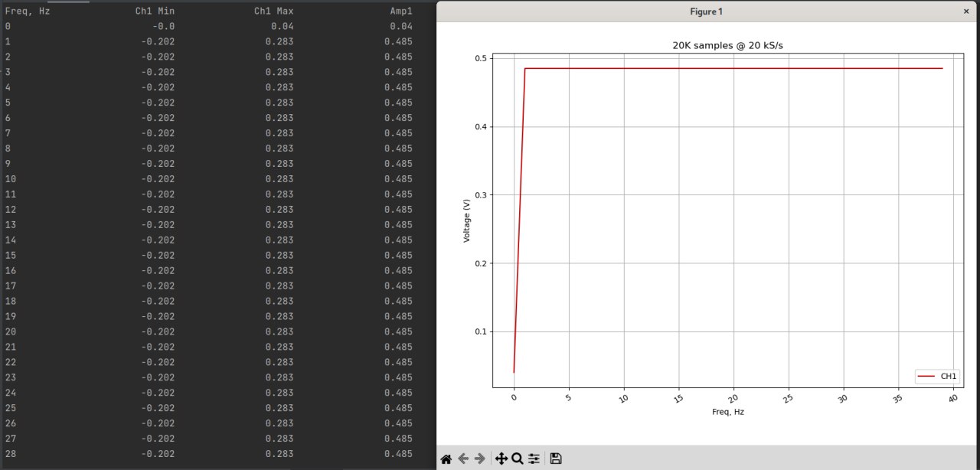This screenshot has height=470, width=980.
Task: Click the 0.485 value in row 24
Action: pos(398,393)
